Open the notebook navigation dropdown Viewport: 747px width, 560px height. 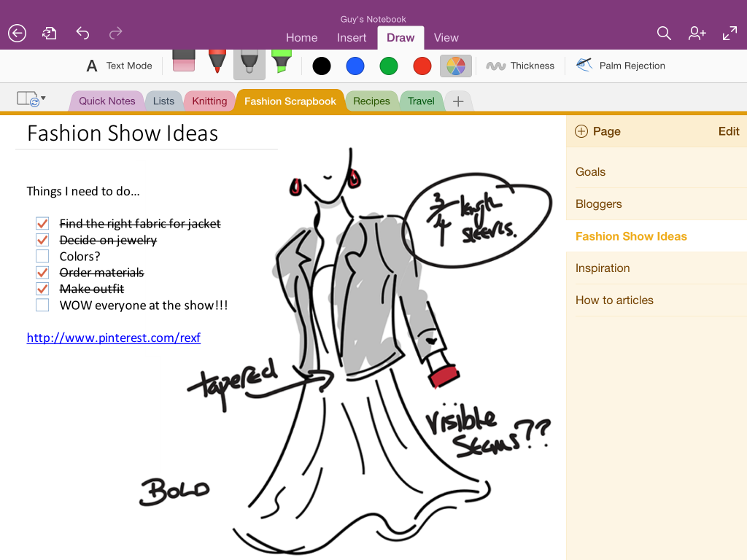click(x=29, y=100)
